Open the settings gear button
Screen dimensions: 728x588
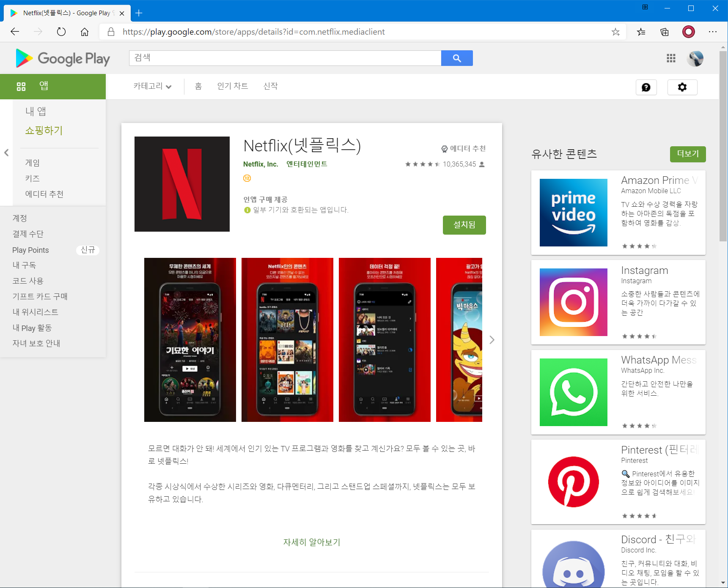tap(682, 87)
